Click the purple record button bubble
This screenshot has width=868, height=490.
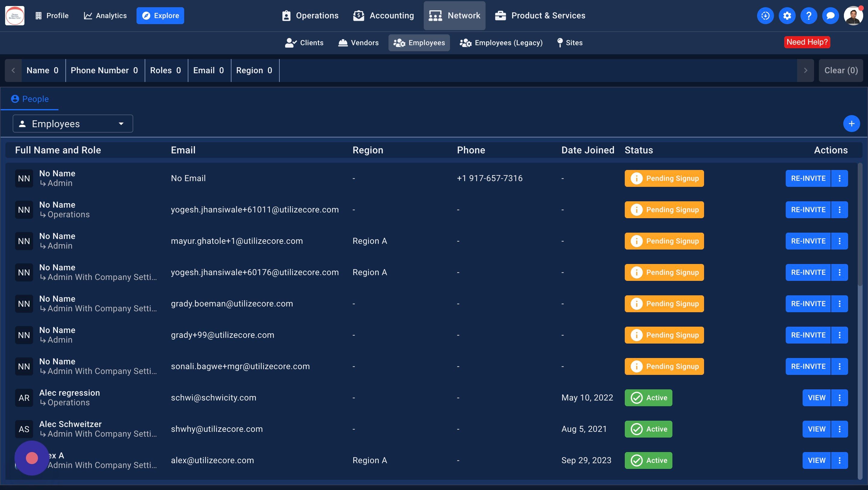click(x=32, y=458)
